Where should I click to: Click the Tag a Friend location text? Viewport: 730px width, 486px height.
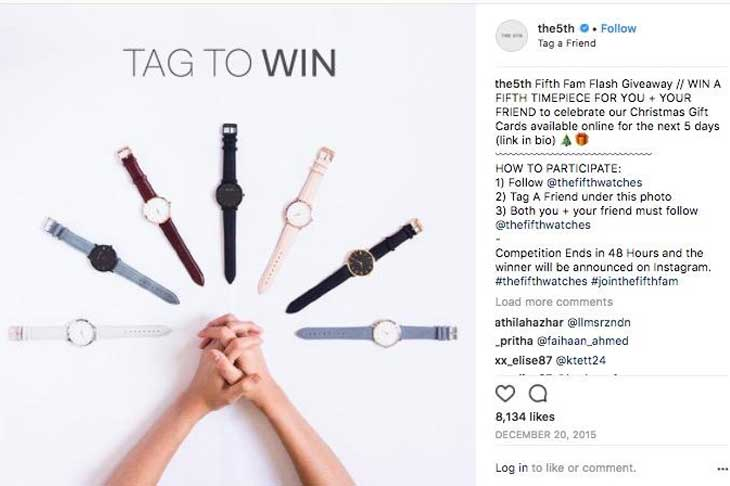pyautogui.click(x=567, y=43)
